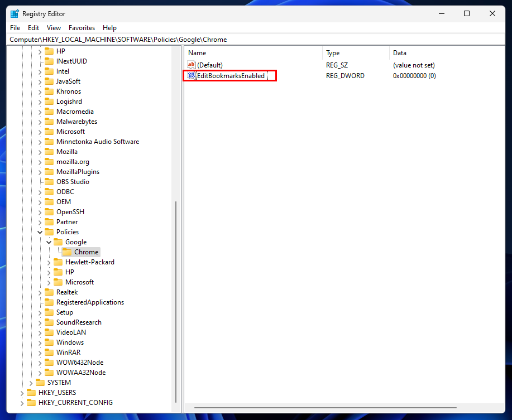
Task: Select the (Default) string value icon
Action: point(192,65)
